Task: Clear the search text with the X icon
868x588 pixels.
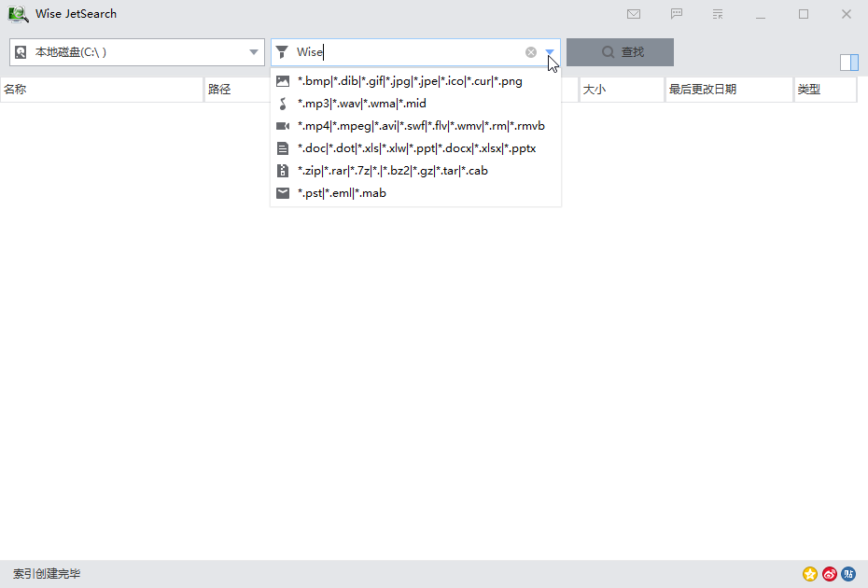Action: point(531,52)
